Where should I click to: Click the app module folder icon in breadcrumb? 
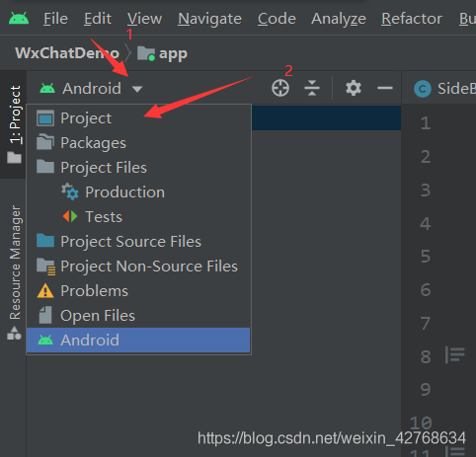[x=146, y=53]
